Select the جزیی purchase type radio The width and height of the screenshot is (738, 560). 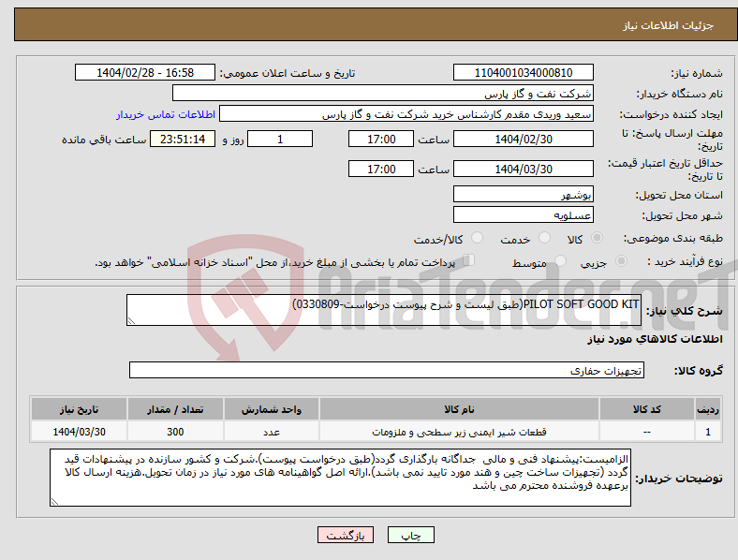point(621,261)
